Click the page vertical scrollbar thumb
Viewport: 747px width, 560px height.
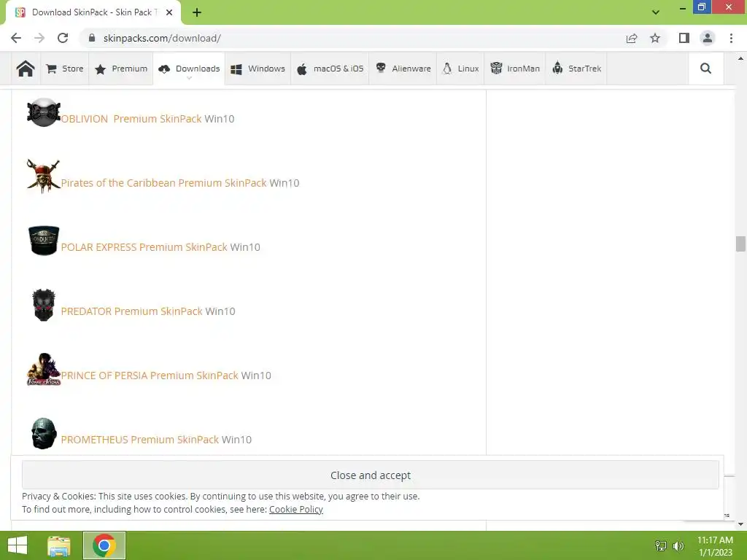[740, 244]
